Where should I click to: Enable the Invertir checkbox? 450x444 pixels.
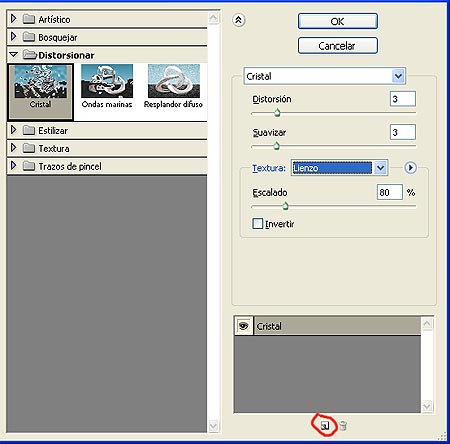pos(258,223)
